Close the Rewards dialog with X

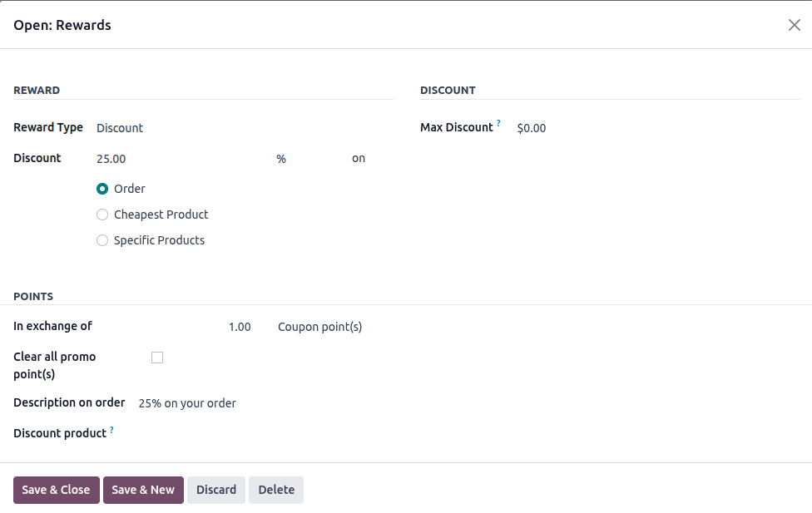point(794,25)
